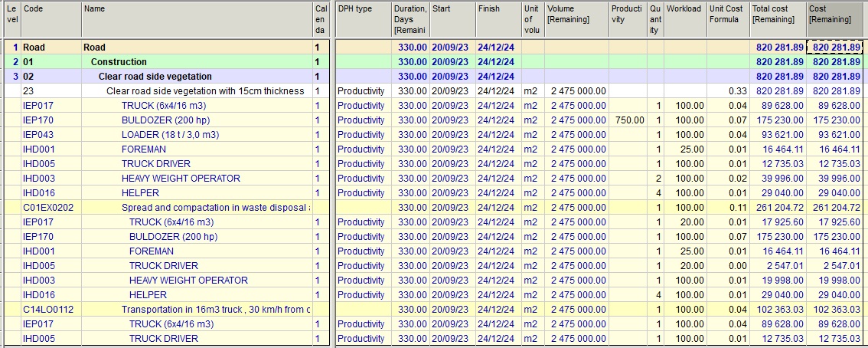
Task: Click Finish date 24/12/24 in C01EX0202 row
Action: click(x=498, y=207)
